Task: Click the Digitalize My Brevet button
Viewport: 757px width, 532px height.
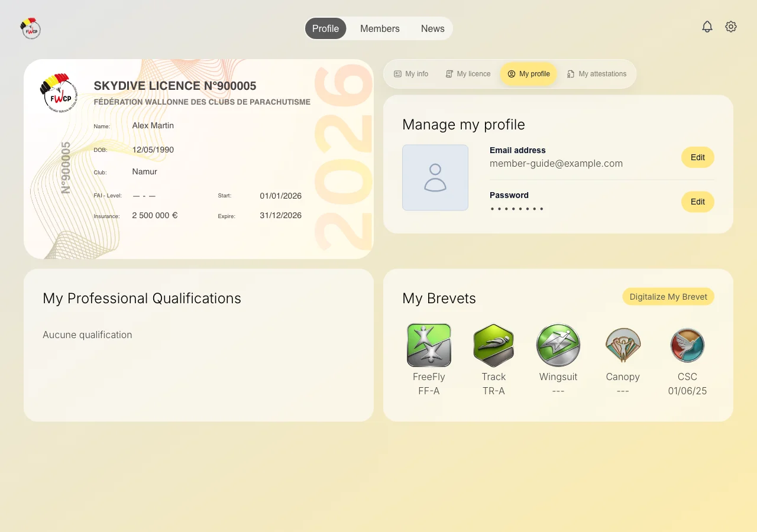Action: point(668,297)
